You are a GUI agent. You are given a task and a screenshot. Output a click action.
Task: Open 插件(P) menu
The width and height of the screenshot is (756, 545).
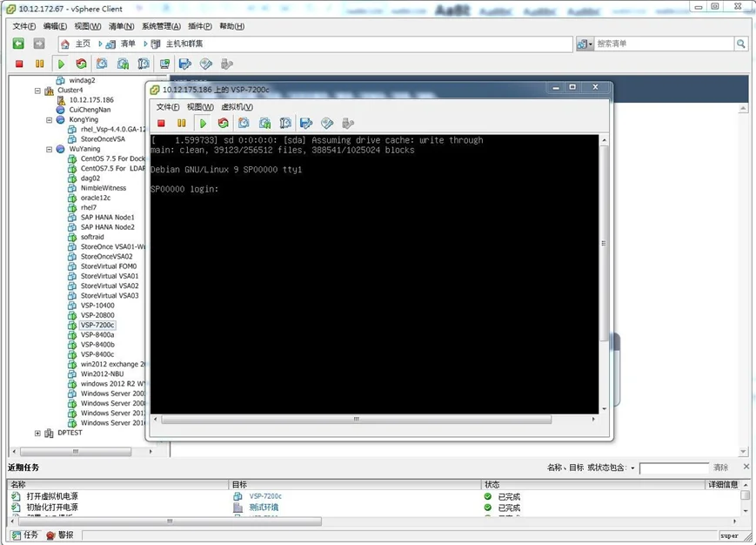coord(200,26)
